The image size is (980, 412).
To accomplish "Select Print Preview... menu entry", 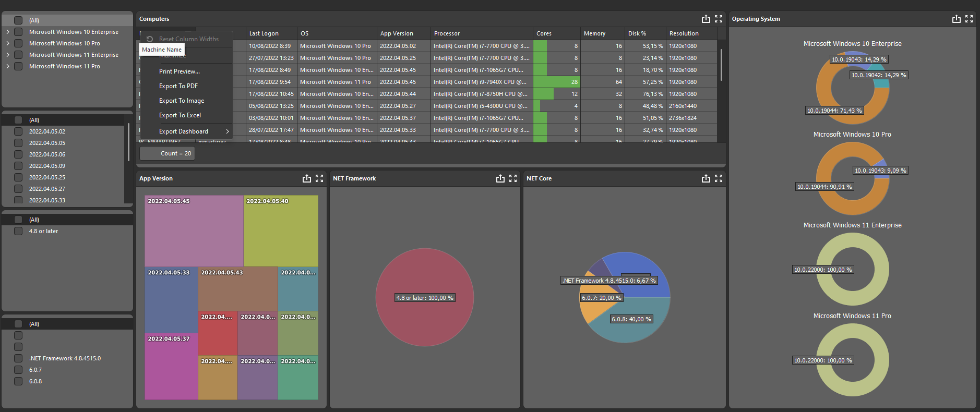I will pos(180,71).
